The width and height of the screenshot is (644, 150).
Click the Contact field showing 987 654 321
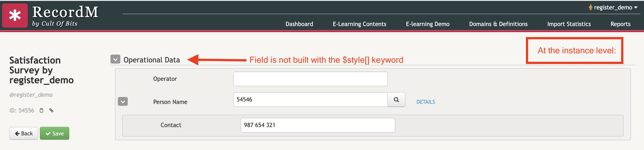click(x=318, y=125)
